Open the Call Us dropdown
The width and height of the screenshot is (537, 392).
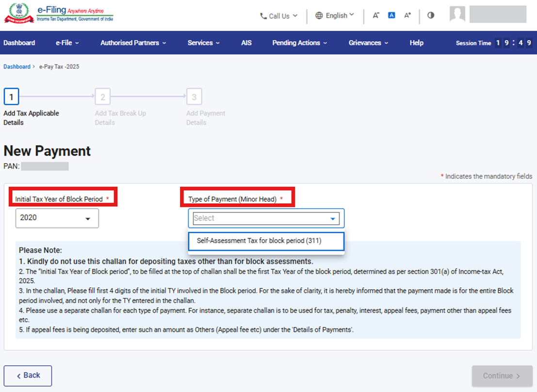point(279,16)
